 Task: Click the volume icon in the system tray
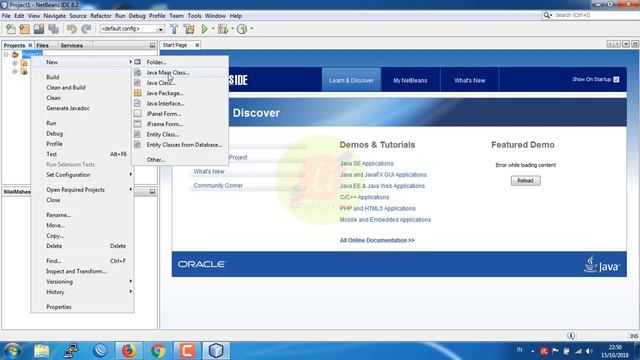(589, 351)
